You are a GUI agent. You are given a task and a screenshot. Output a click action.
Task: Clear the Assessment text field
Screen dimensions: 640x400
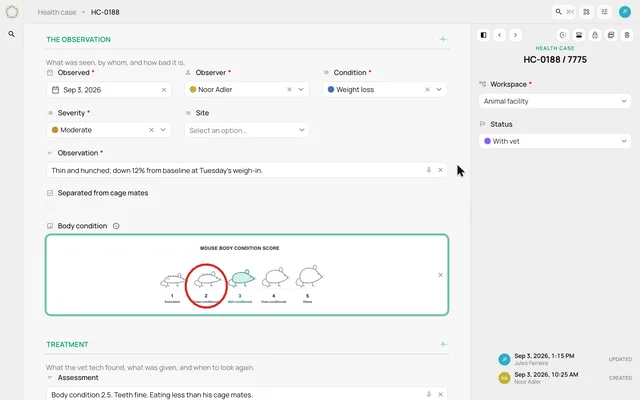click(440, 394)
